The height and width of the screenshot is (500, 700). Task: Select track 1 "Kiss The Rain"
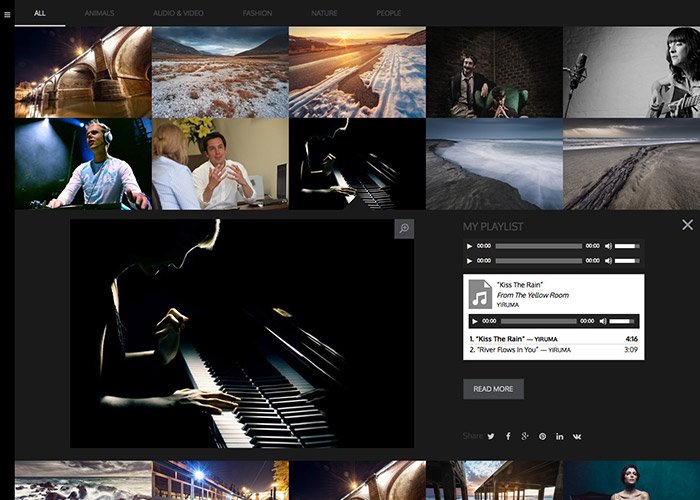tap(554, 339)
